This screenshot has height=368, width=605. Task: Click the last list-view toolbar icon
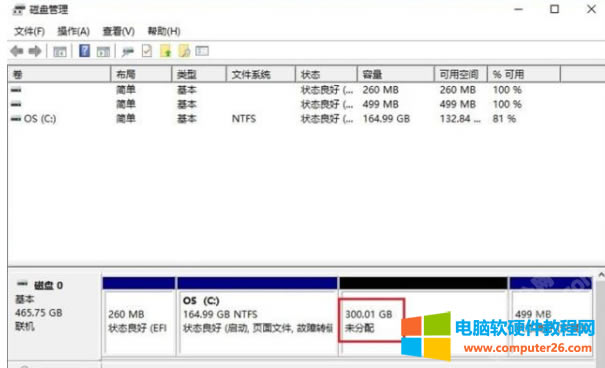202,51
